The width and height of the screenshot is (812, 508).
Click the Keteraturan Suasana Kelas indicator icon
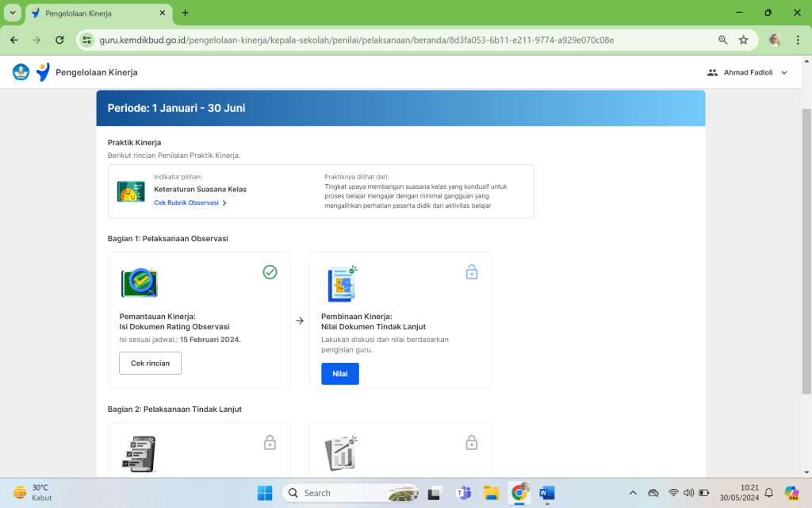(x=131, y=191)
